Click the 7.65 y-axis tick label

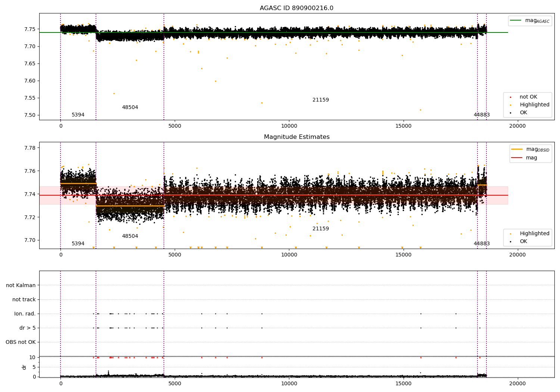[x=30, y=63]
